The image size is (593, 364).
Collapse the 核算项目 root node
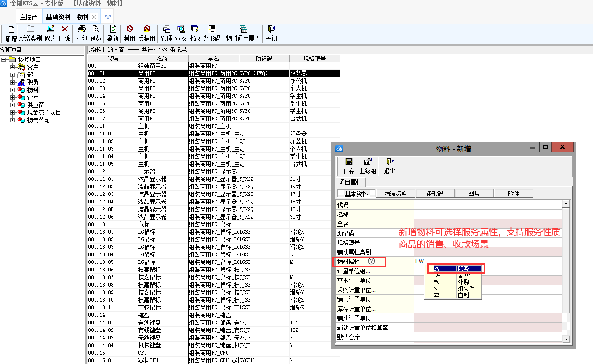[x=4, y=60]
